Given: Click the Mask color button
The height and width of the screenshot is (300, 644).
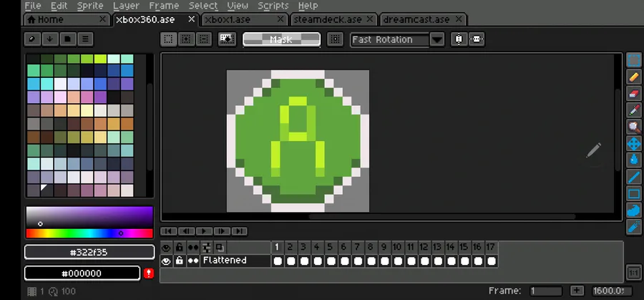Looking at the screenshot, I should click(x=281, y=39).
